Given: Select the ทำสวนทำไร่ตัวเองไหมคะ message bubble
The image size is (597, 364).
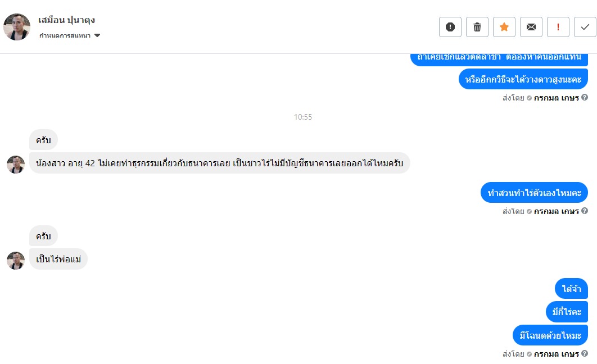Looking at the screenshot, I should point(534,193).
